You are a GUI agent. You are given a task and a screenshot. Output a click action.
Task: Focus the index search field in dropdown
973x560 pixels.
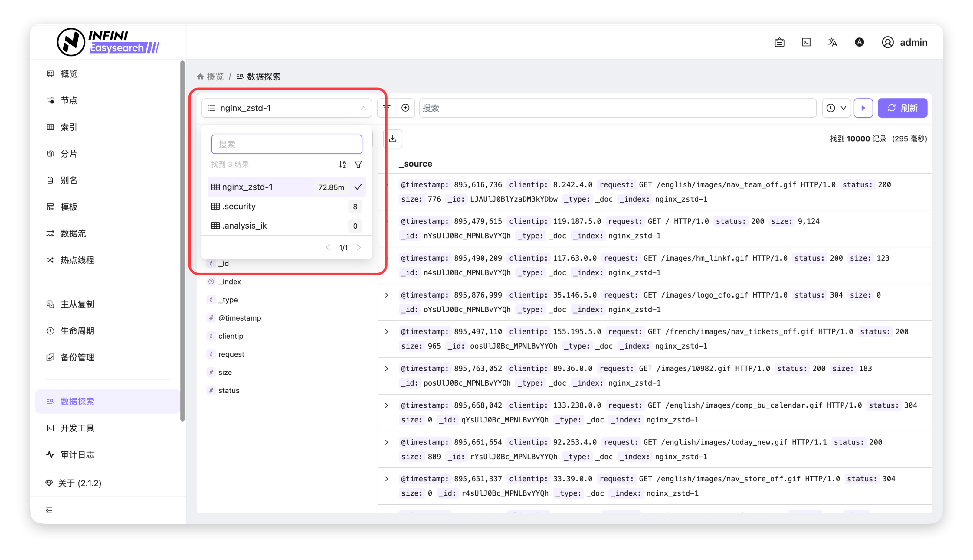(286, 144)
